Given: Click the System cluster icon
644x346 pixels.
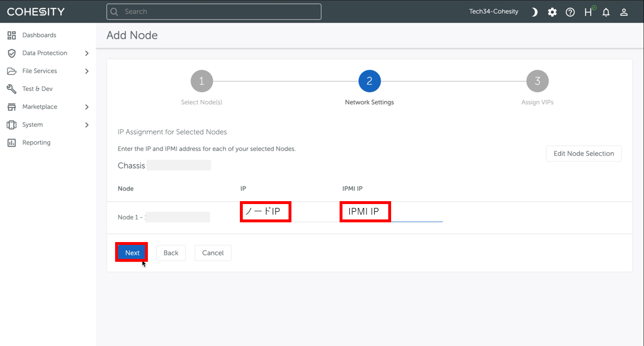Looking at the screenshot, I should point(12,125).
